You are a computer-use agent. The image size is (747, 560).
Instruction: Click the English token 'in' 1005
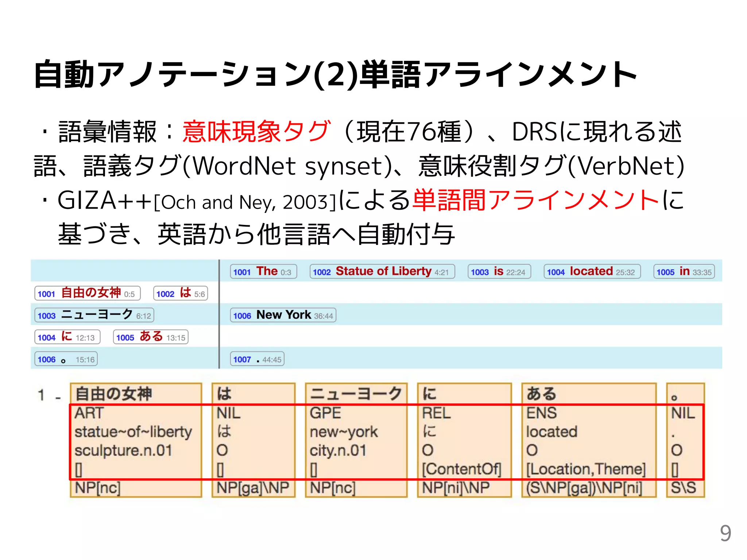coord(684,272)
